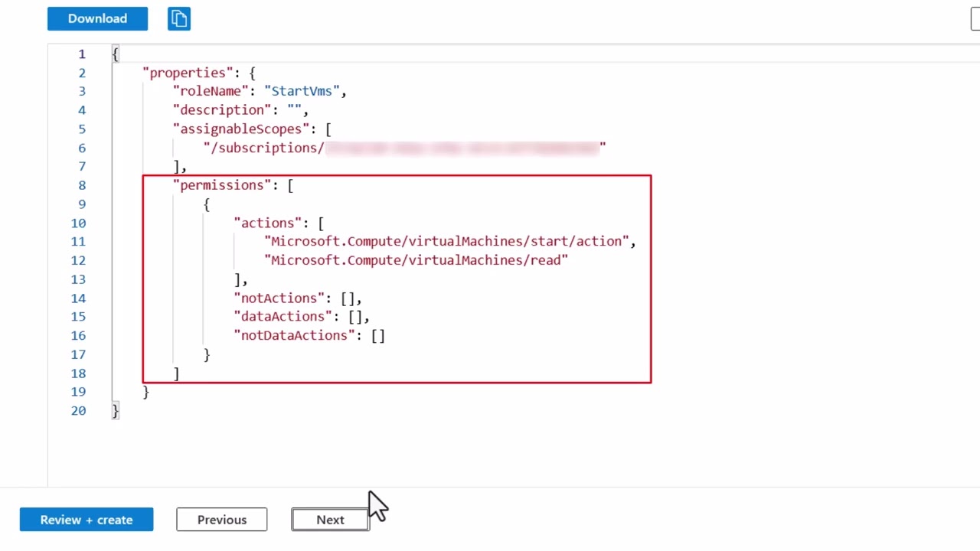Click the "dataActions" key on line 15
The image size is (980, 551).
tap(283, 316)
